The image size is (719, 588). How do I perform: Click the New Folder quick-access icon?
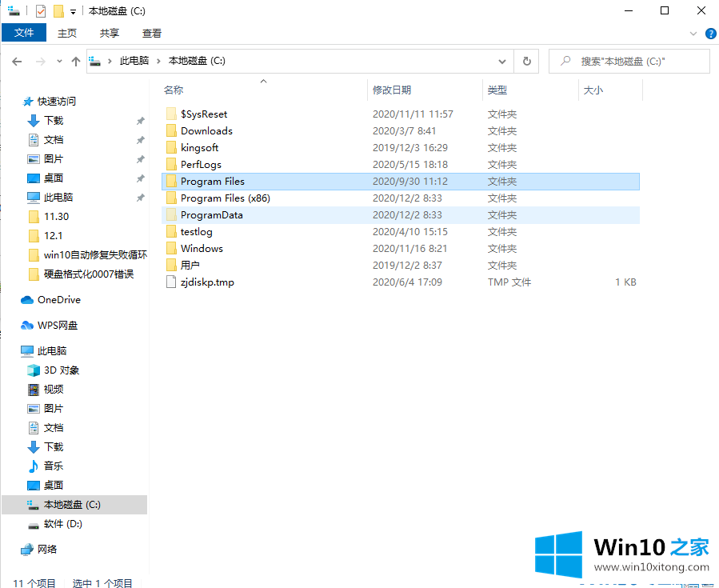pos(58,11)
